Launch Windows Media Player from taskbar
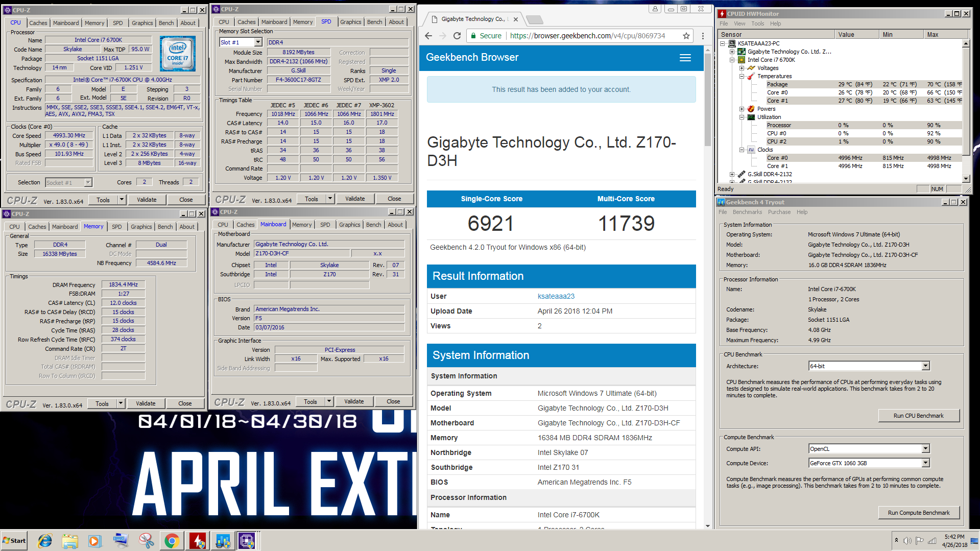980x551 pixels. [x=95, y=541]
